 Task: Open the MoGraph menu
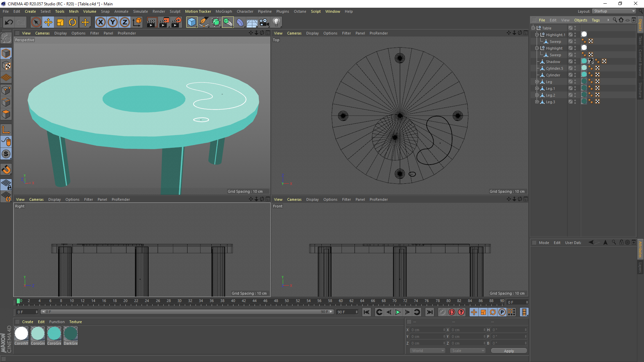click(224, 11)
